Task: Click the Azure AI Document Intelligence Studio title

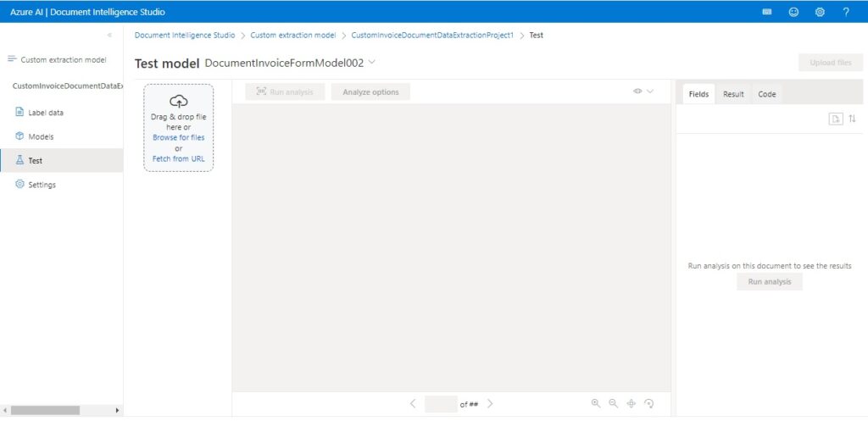Action: (87, 12)
